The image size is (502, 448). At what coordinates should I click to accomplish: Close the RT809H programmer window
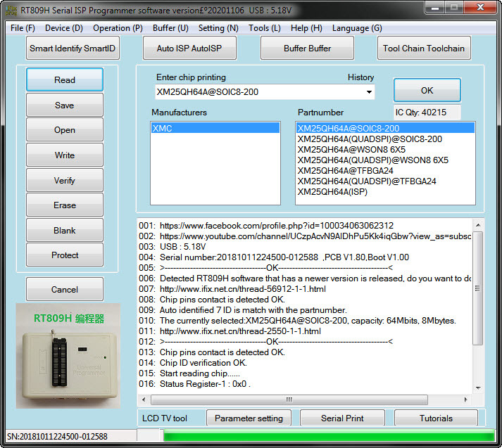(480, 7)
